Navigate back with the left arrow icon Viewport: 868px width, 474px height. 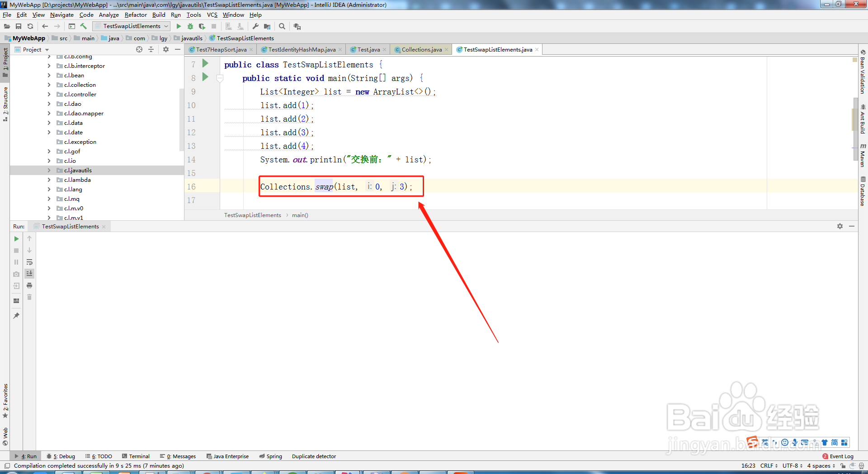(x=45, y=26)
